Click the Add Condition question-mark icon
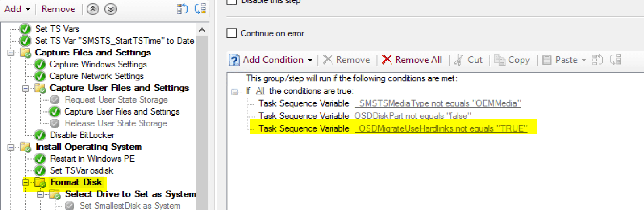Image resolution: width=644 pixels, height=210 pixels. click(x=234, y=60)
